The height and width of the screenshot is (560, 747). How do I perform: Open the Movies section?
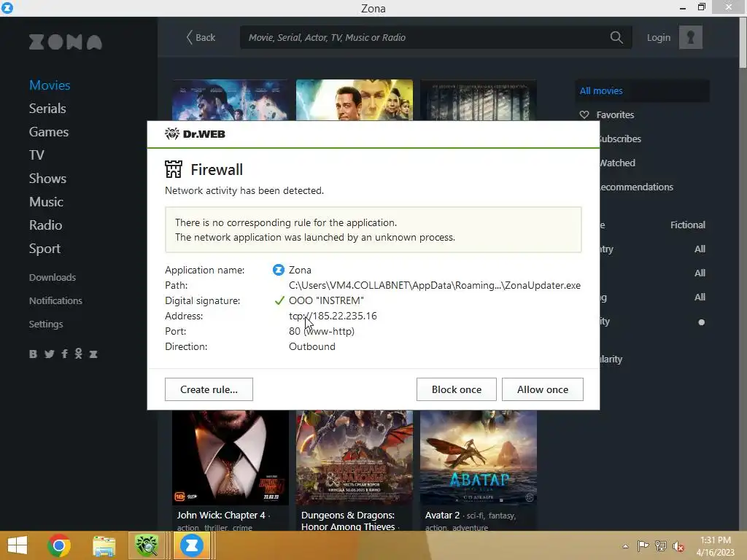[x=50, y=85]
